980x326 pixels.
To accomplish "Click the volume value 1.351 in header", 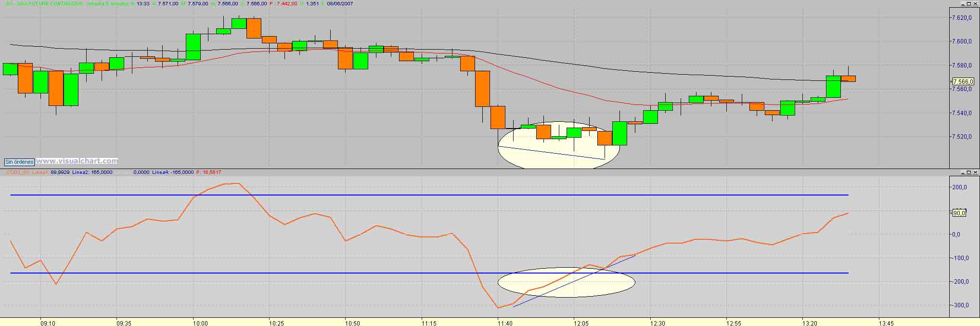I will pyautogui.click(x=313, y=3).
